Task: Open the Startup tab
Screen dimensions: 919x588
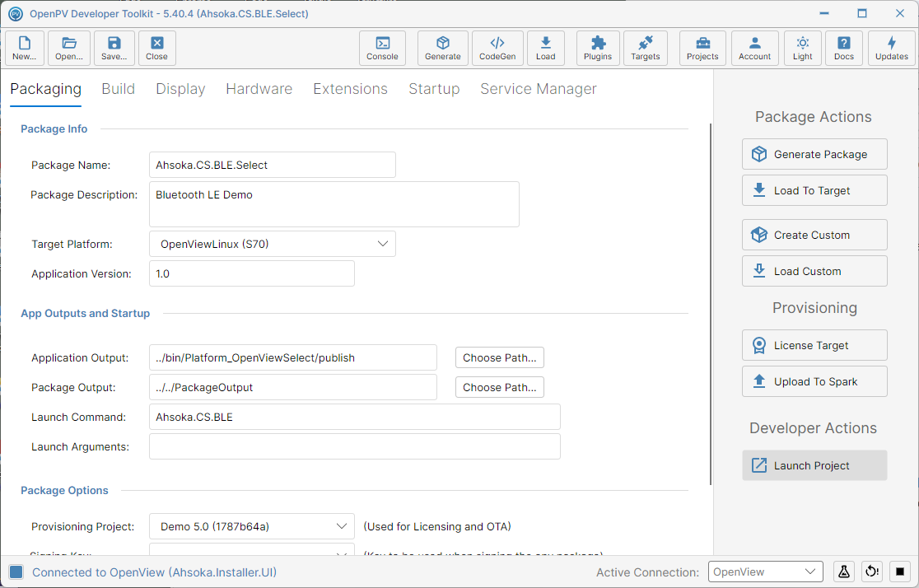Action: coord(434,88)
